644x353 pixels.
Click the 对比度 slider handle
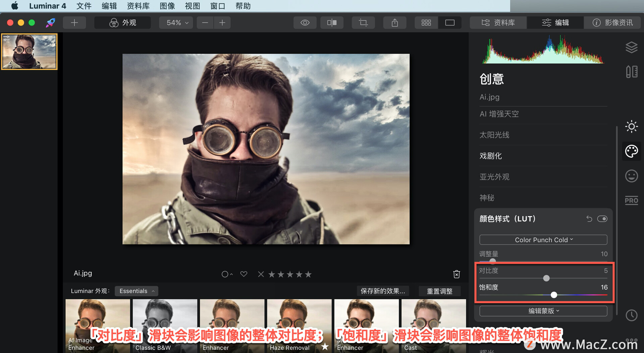[x=546, y=278]
